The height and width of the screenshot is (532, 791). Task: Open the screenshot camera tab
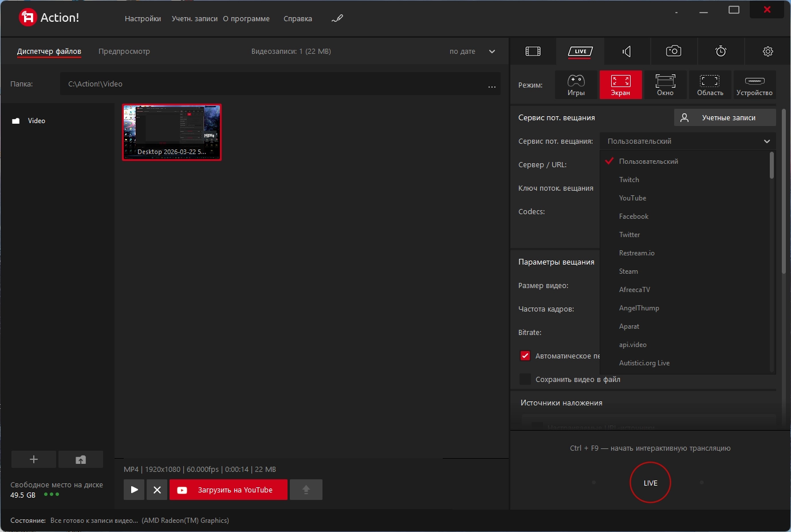tap(674, 52)
